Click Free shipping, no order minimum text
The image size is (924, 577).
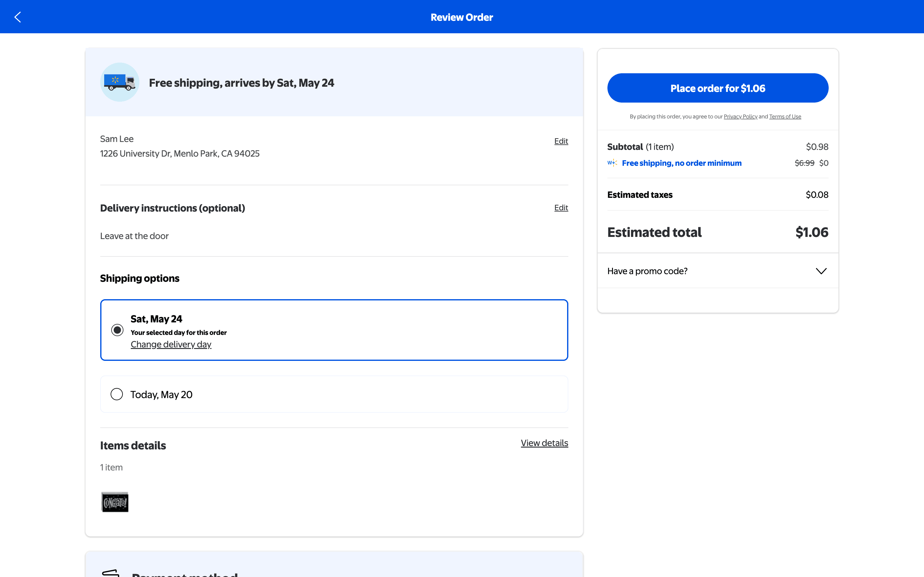682,163
